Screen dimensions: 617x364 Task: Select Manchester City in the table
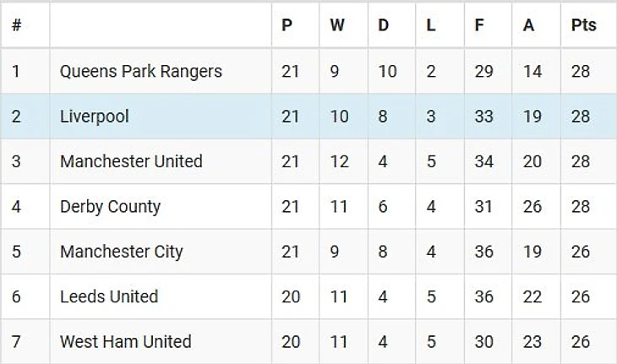click(121, 252)
